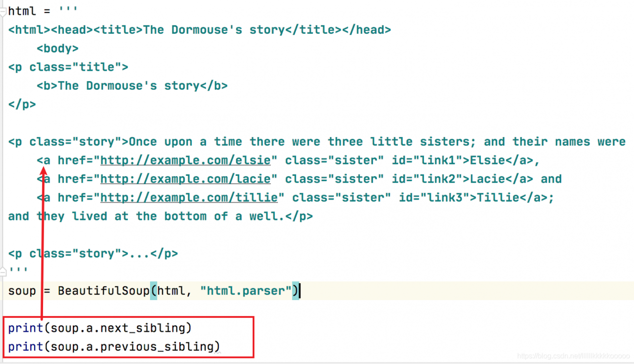Screen dimensions: 634x364
Task: Click the anchor text "Tillie"
Action: click(498, 198)
